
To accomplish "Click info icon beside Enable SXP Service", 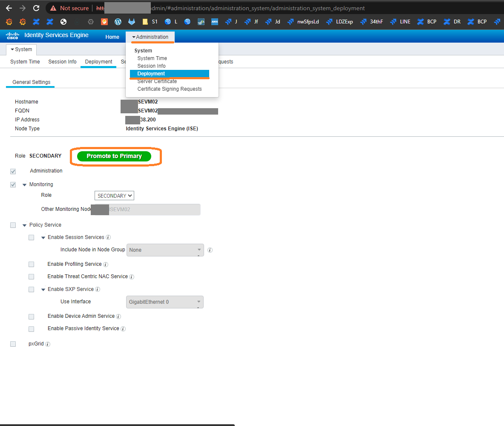I will point(98,290).
